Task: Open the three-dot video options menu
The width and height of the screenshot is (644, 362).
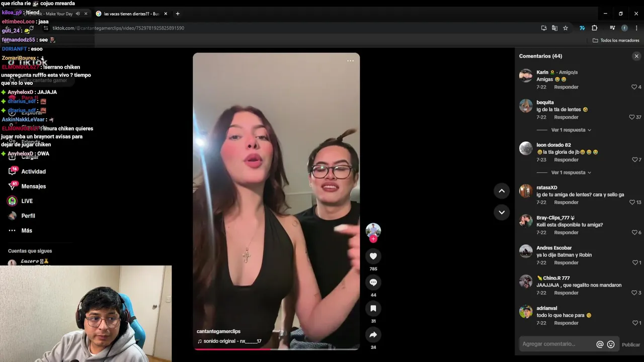Action: tap(350, 61)
